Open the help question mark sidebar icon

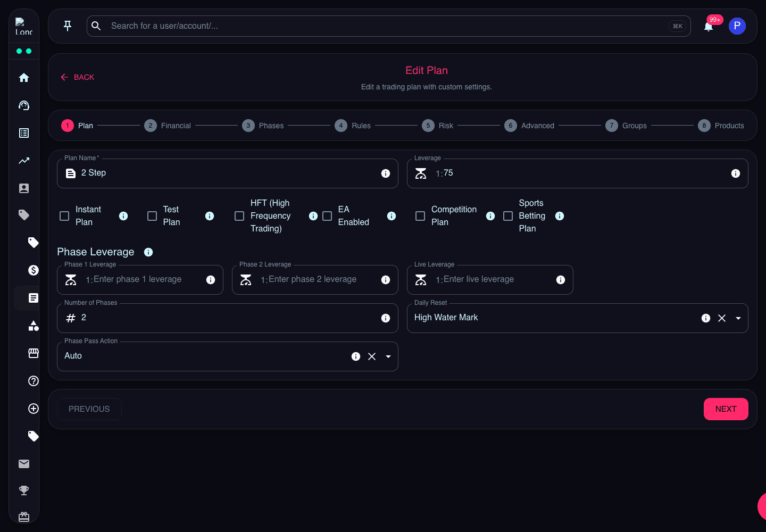pos(34,381)
